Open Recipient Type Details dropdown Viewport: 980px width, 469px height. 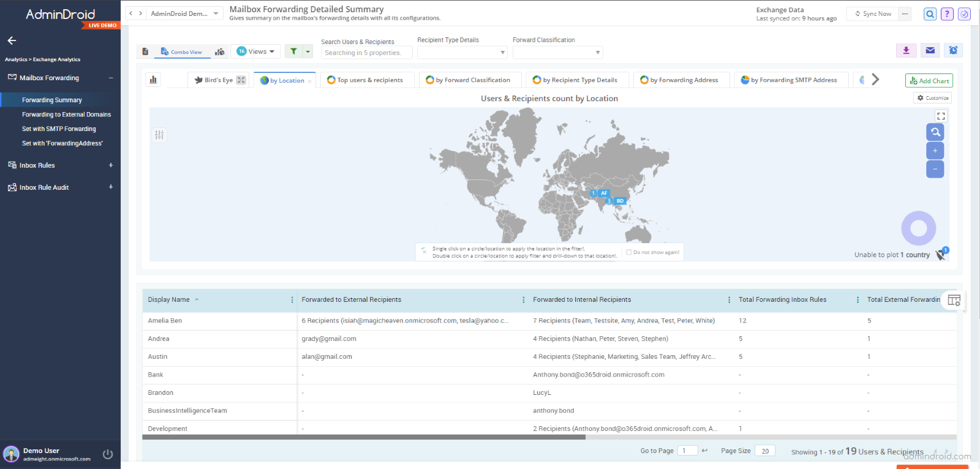coord(462,53)
